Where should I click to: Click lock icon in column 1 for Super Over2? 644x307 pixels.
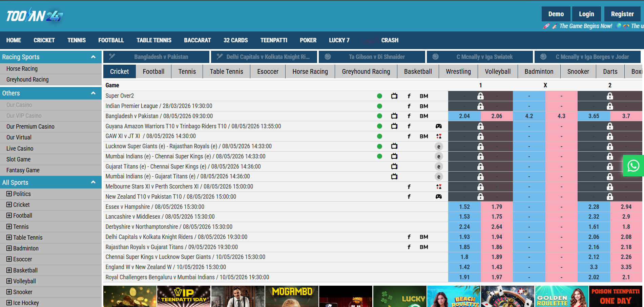[480, 96]
